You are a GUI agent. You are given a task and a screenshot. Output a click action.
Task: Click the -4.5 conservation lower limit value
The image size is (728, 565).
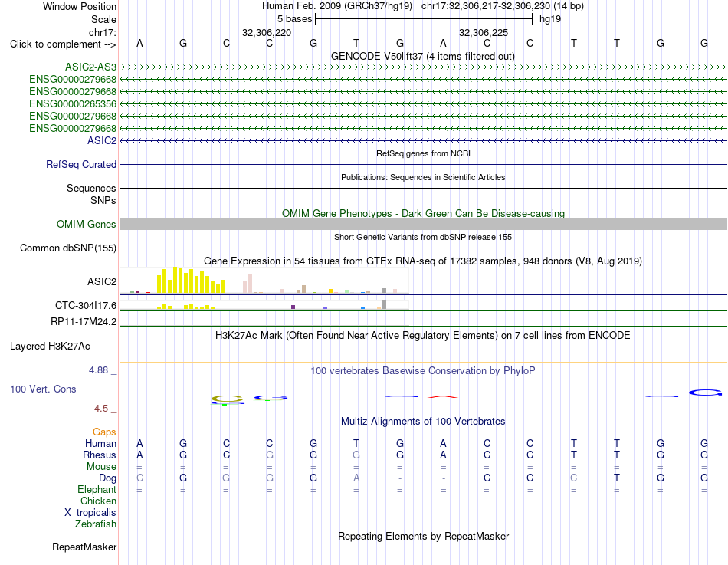tap(100, 409)
